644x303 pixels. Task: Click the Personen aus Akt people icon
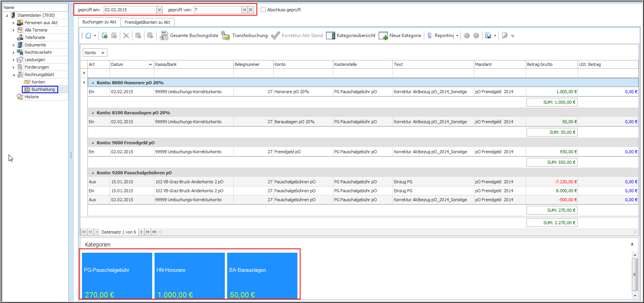(20, 23)
